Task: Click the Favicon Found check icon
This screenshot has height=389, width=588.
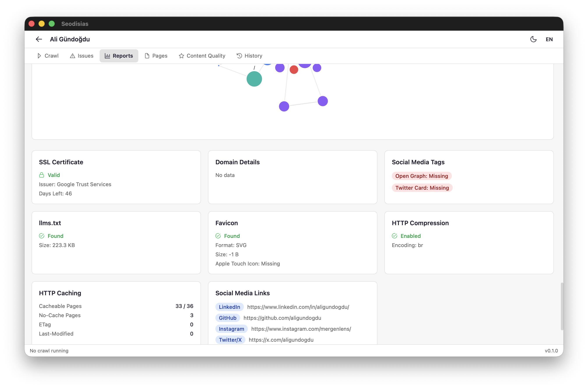Action: click(x=218, y=236)
